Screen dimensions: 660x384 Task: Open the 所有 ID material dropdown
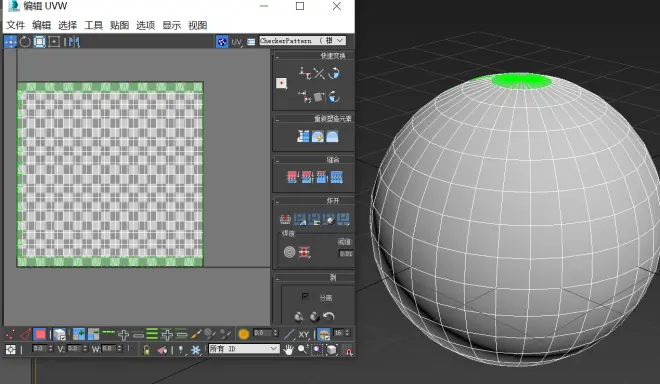tap(244, 349)
